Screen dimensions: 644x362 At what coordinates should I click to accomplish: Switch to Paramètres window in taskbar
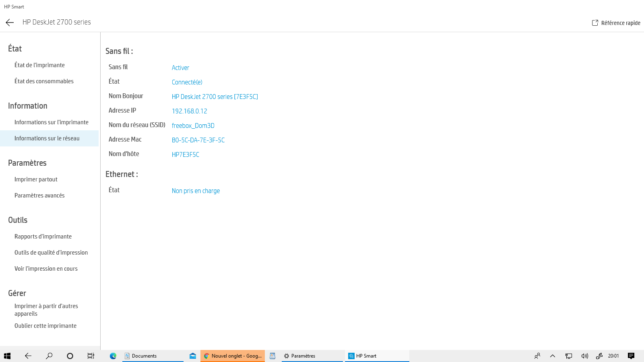(312, 356)
